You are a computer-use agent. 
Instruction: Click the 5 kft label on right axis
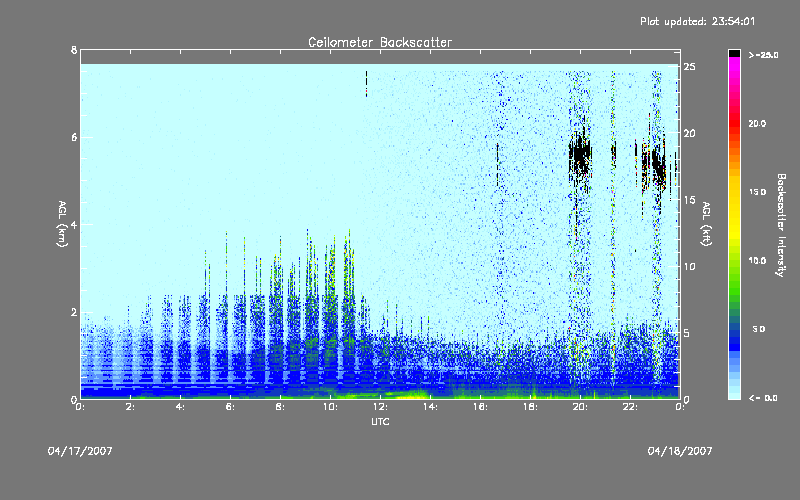click(687, 333)
